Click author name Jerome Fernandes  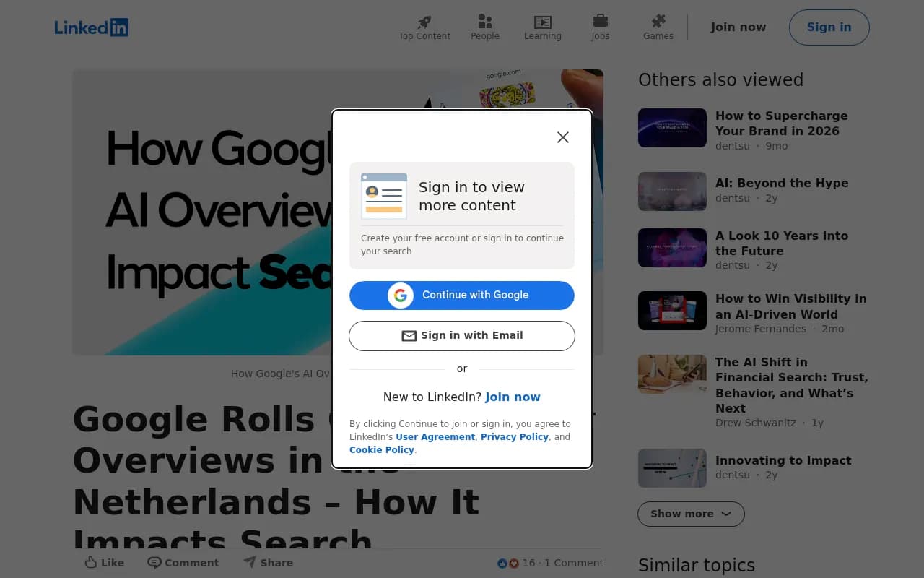tap(761, 329)
